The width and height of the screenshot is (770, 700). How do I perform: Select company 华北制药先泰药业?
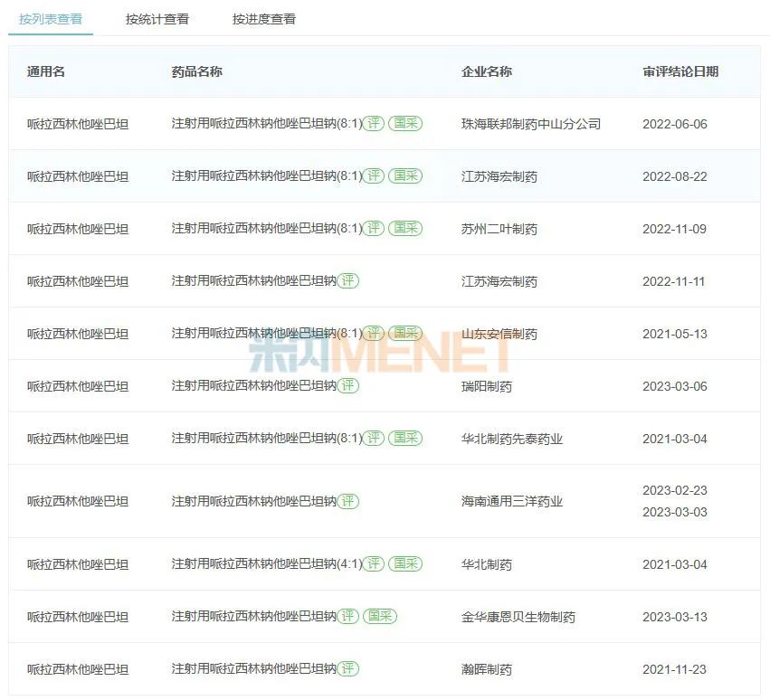click(x=512, y=439)
